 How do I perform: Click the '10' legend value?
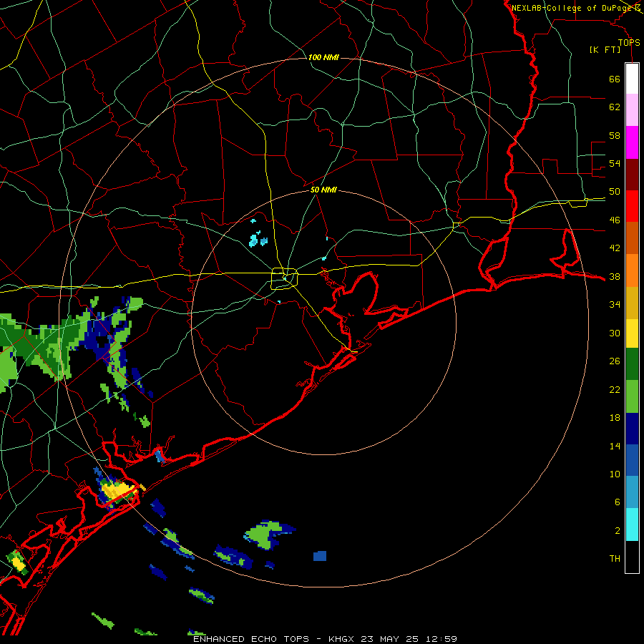coord(615,474)
